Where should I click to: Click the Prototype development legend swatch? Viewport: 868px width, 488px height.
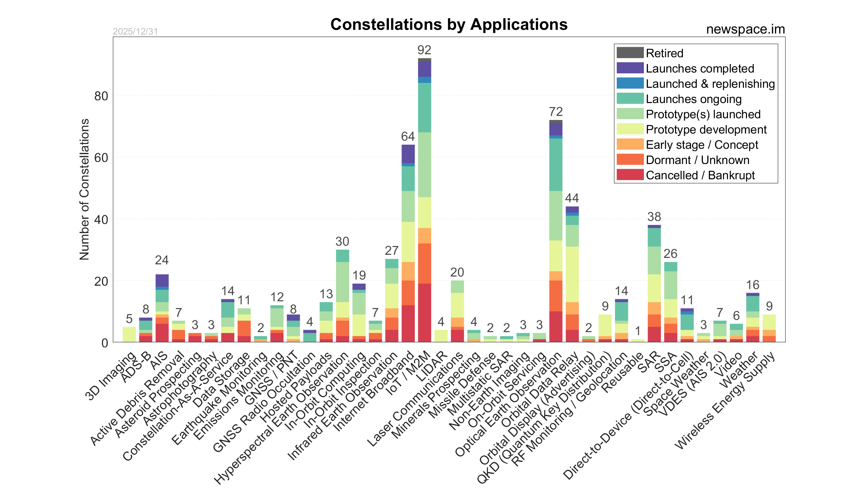coord(630,129)
